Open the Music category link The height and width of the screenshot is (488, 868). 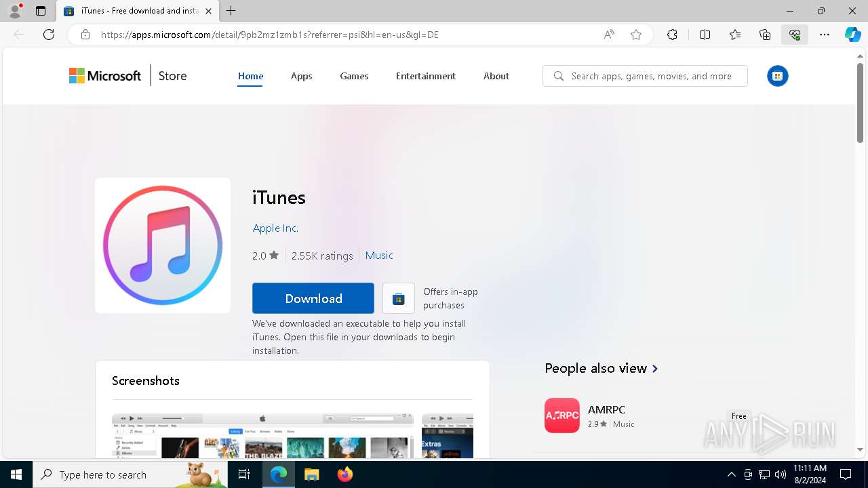pyautogui.click(x=379, y=256)
